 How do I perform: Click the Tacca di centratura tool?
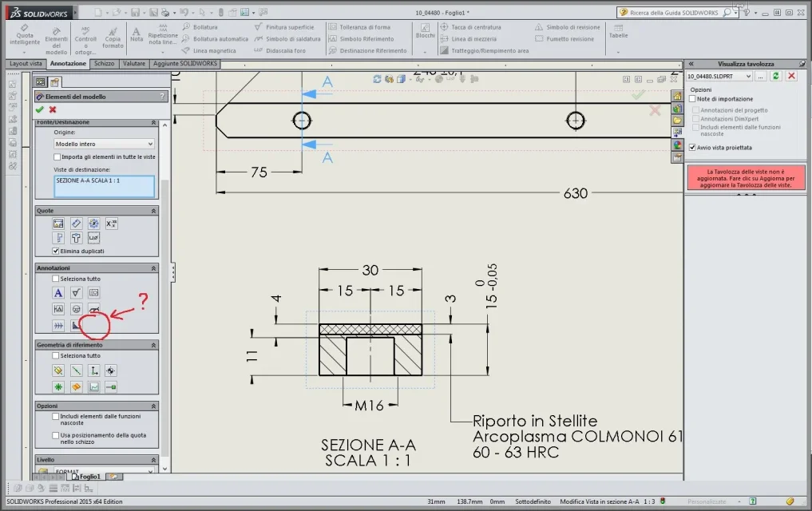pos(471,27)
